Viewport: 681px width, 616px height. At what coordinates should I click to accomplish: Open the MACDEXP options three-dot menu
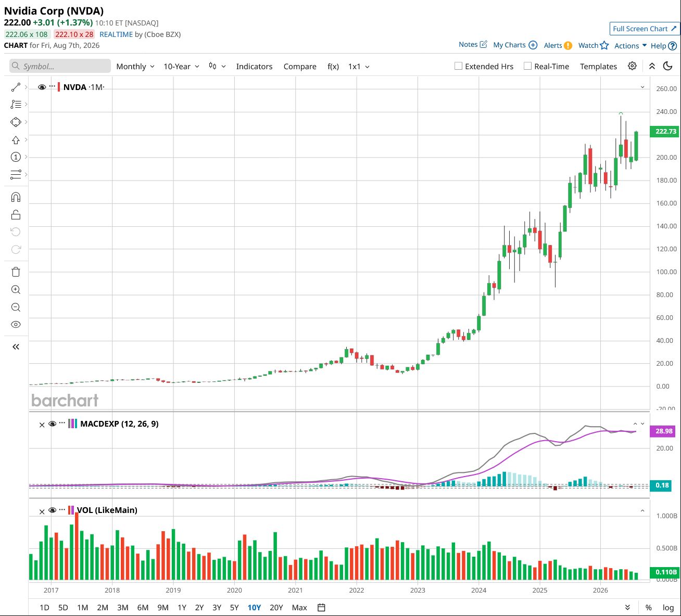point(62,422)
